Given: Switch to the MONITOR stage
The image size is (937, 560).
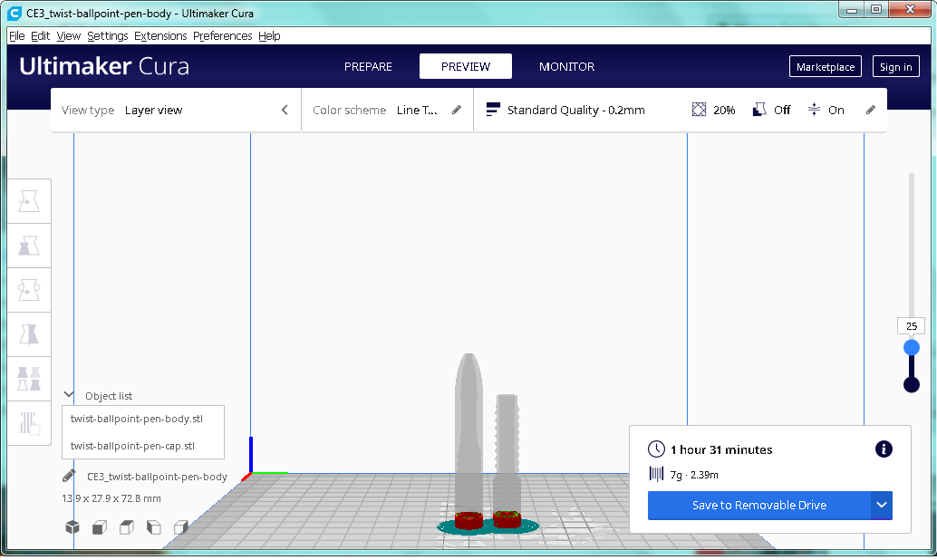Looking at the screenshot, I should 566,66.
